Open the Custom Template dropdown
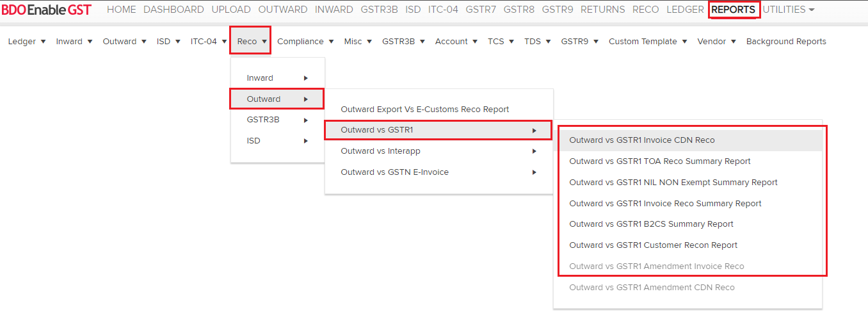 (647, 42)
